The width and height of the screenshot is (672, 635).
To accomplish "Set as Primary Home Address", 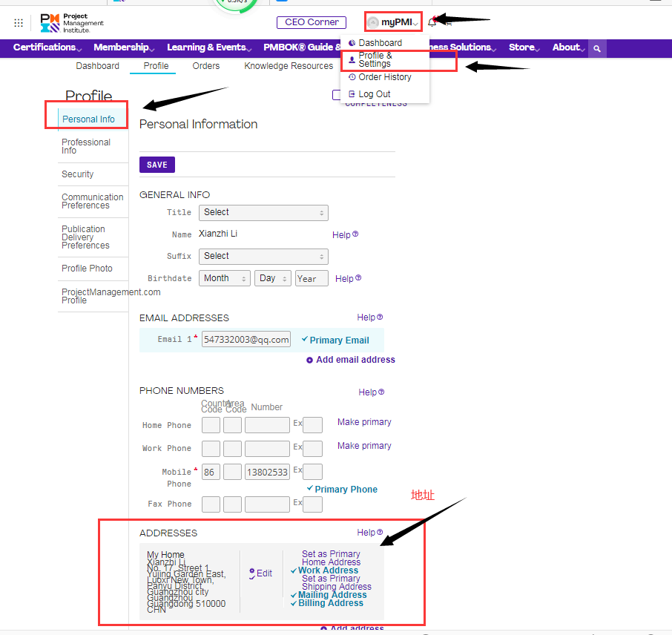I will coord(331,558).
